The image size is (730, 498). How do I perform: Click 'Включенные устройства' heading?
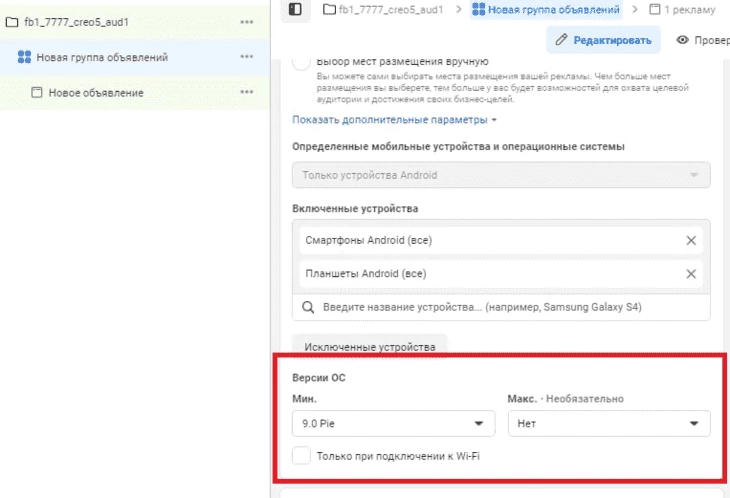[x=355, y=209]
